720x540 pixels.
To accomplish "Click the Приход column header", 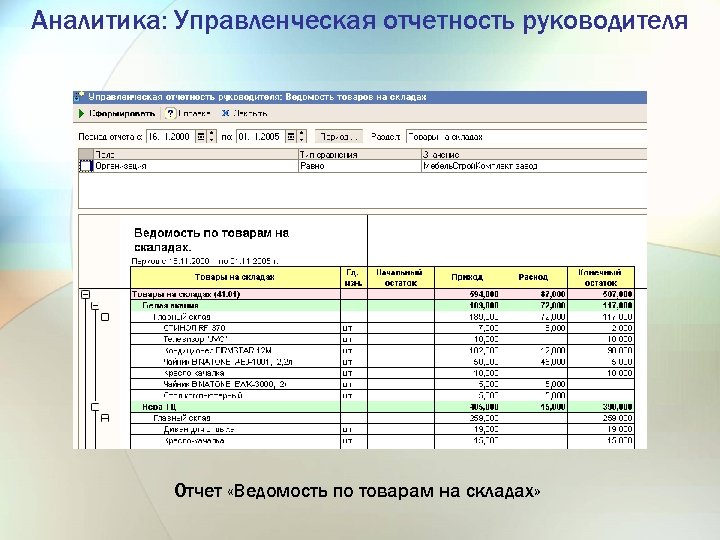I will click(467, 277).
